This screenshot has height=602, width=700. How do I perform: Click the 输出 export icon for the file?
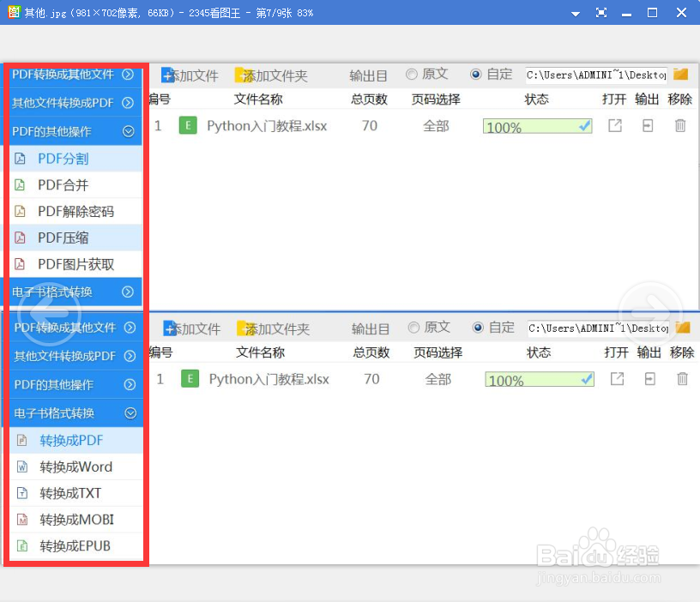pos(648,125)
